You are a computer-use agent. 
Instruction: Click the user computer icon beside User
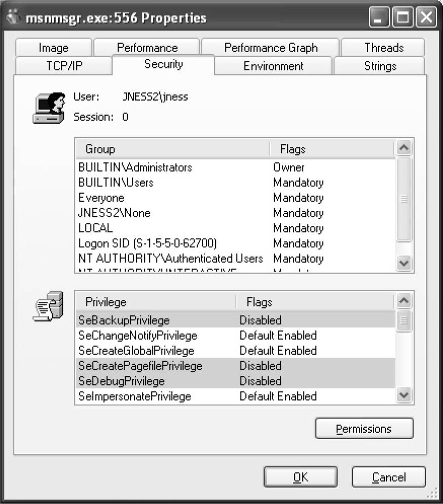click(x=50, y=107)
